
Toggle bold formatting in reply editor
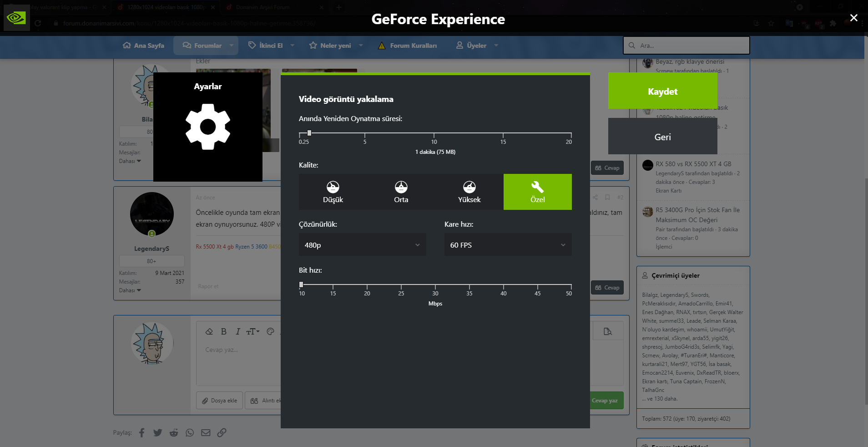click(x=224, y=331)
